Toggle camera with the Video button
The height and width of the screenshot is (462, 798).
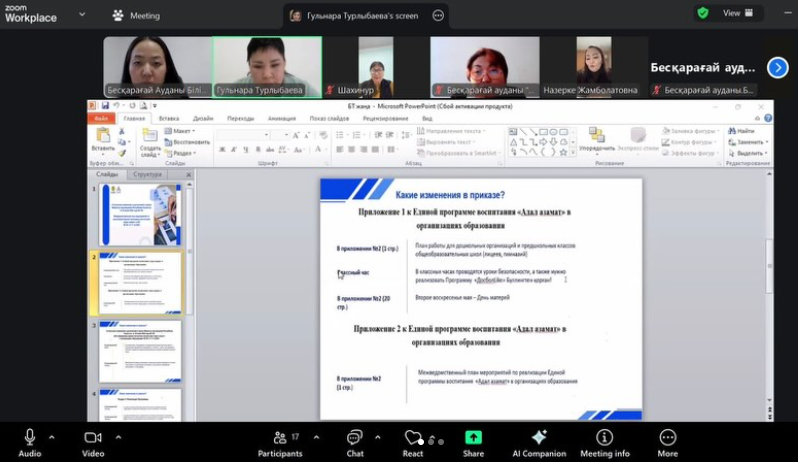point(93,438)
